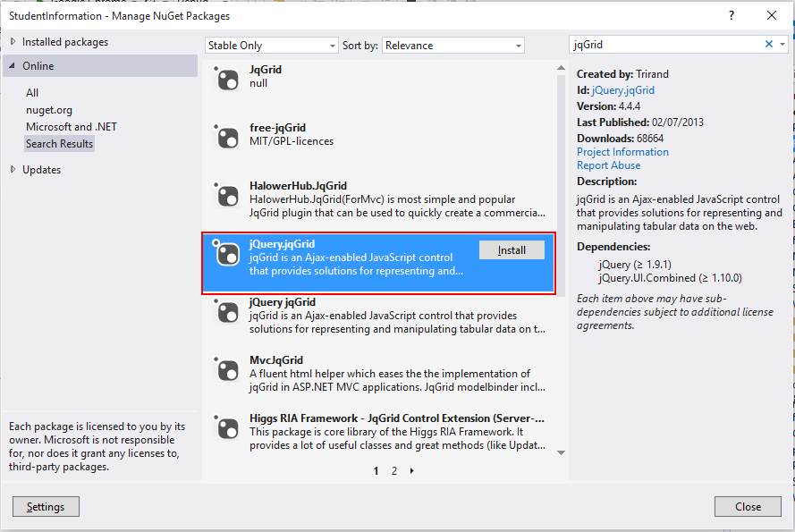Close the Manage NuGet Packages window

771,15
